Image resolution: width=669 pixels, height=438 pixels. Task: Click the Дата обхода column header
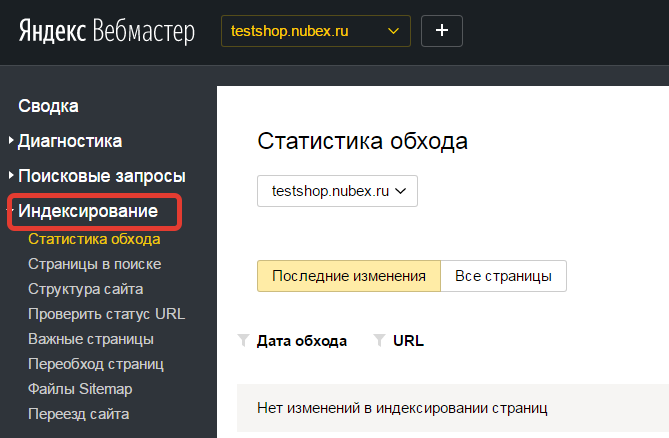tap(302, 341)
